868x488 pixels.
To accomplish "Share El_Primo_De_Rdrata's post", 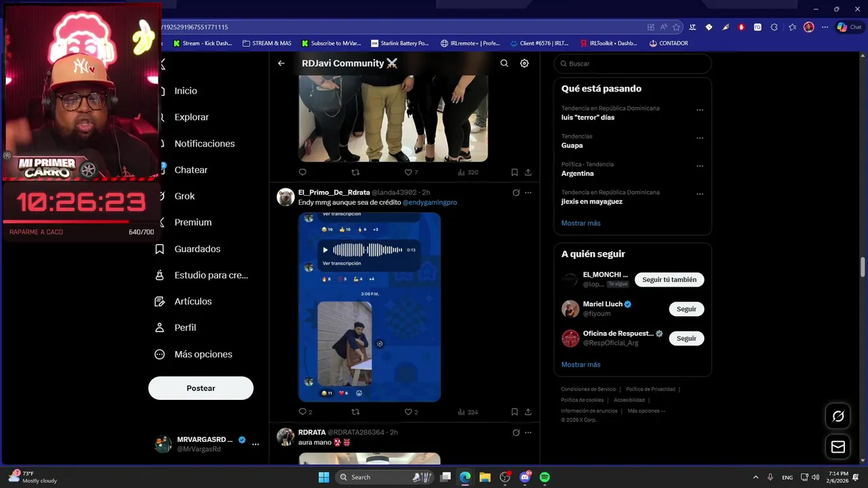I will [x=528, y=411].
